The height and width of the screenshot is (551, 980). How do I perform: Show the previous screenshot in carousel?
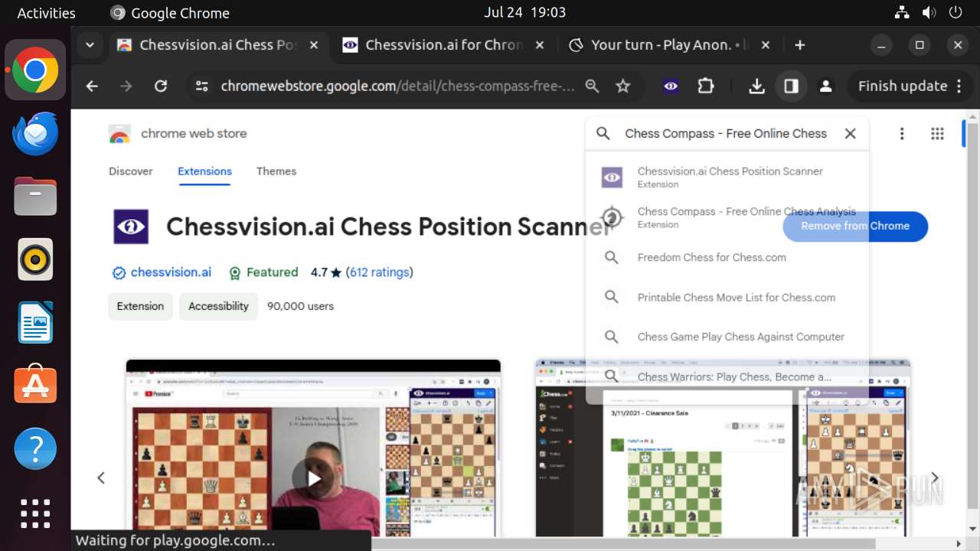pos(100,478)
